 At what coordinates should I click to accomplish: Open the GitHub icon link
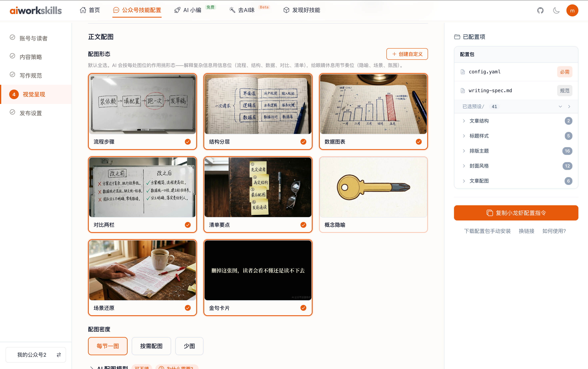[540, 10]
